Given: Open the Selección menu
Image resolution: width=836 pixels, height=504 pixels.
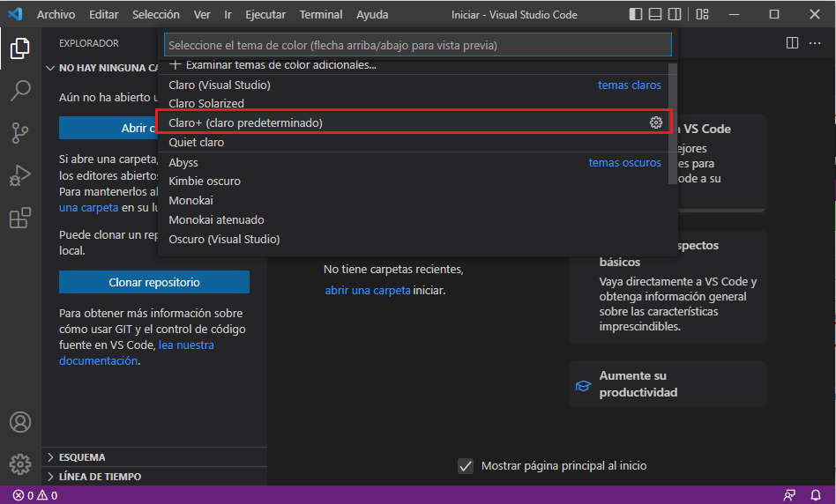Looking at the screenshot, I should point(156,14).
